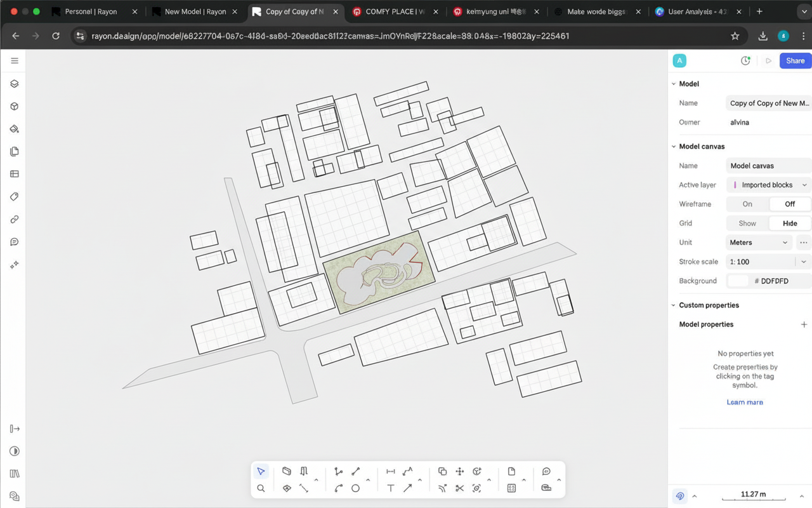Image resolution: width=812 pixels, height=508 pixels.
Task: Open the Layers panel in the sidebar
Action: click(x=15, y=84)
